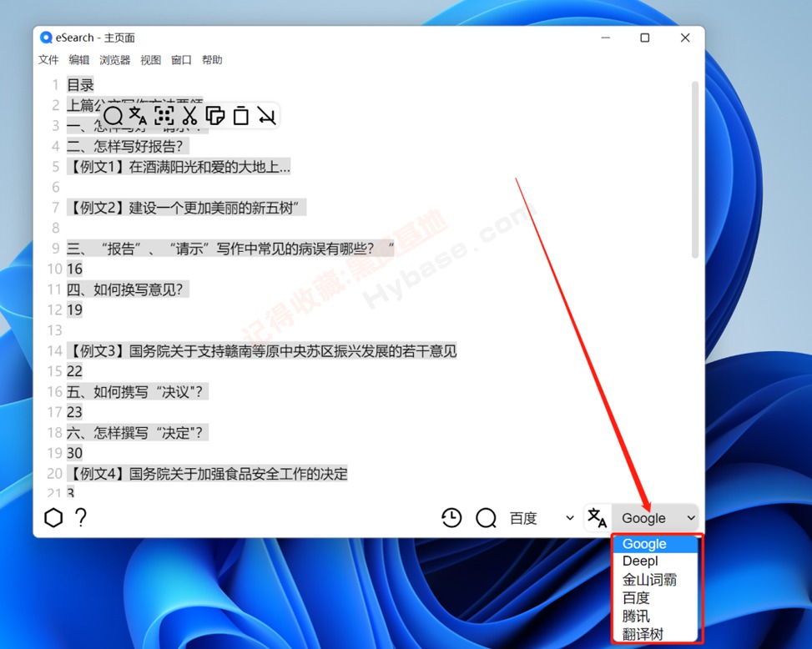Screen dimensions: 812x649
Task: Open the 窗口 menu
Action: 181,60
